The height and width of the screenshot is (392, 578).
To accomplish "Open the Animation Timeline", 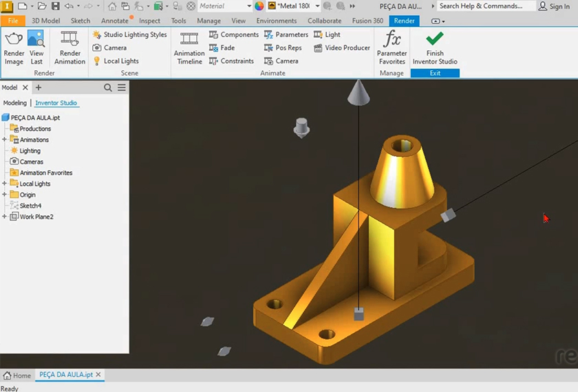I will coord(189,40).
